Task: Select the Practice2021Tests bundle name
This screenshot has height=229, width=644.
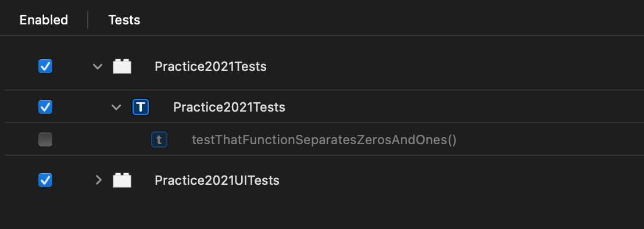Action: pos(211,66)
